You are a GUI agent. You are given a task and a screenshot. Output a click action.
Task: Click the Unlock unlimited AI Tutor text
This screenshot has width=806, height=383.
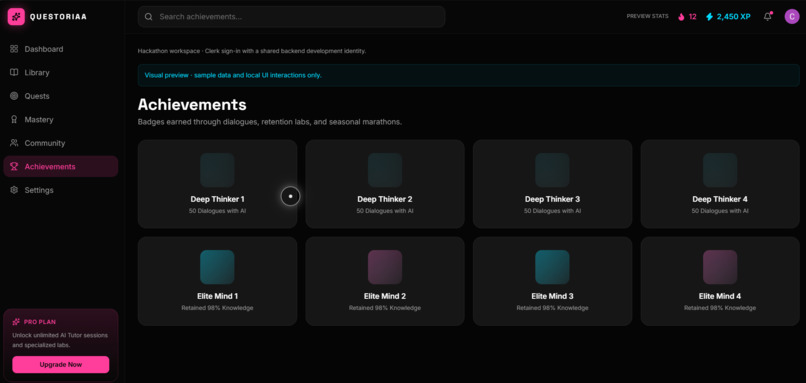click(60, 340)
